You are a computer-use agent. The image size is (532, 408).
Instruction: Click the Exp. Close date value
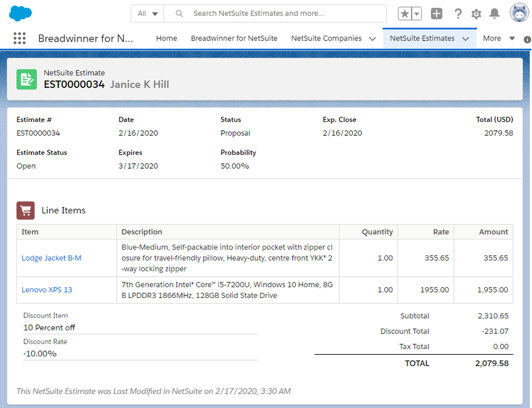click(x=342, y=133)
